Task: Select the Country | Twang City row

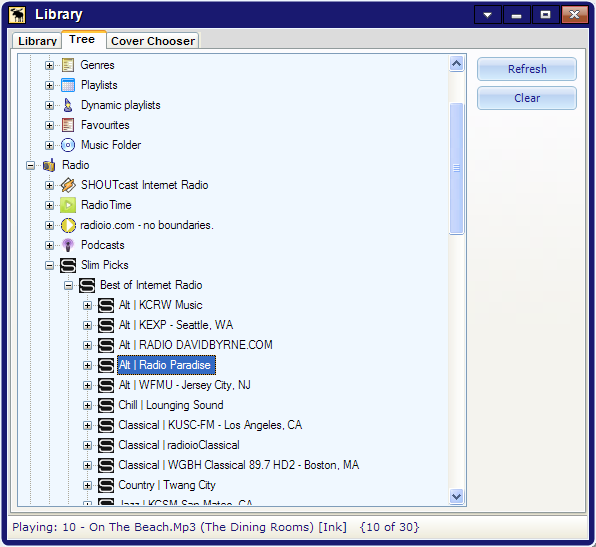Action: pos(167,485)
